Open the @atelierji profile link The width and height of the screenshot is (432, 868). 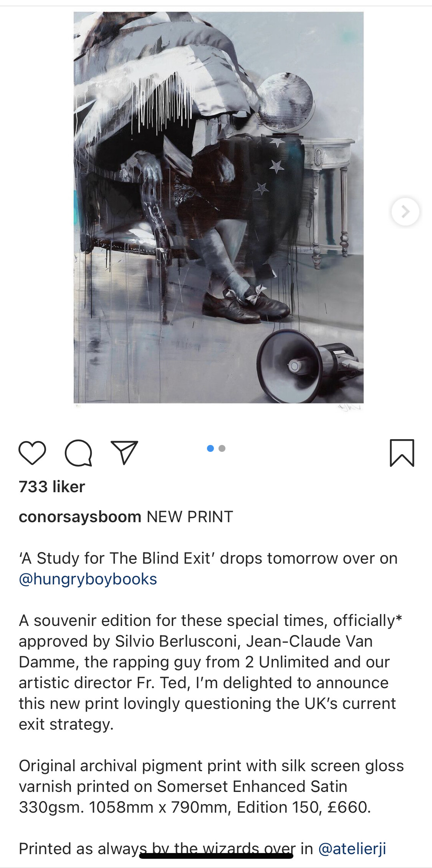pyautogui.click(x=352, y=849)
